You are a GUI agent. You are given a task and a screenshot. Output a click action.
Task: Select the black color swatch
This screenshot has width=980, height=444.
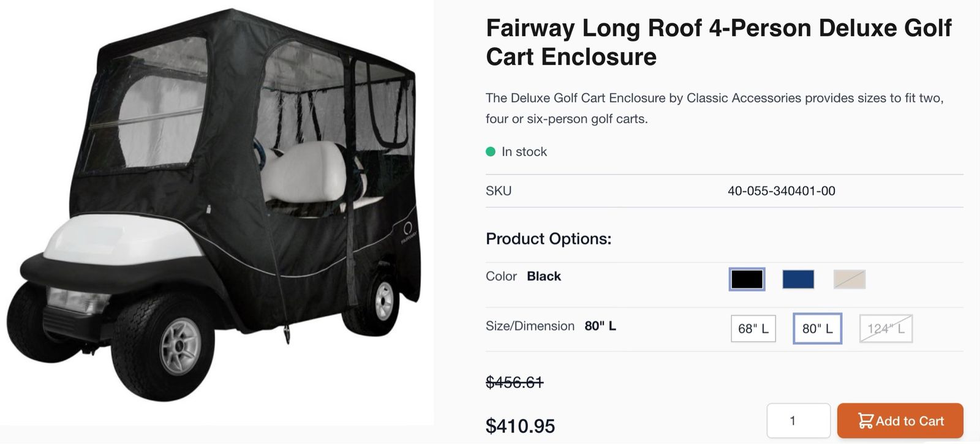747,279
